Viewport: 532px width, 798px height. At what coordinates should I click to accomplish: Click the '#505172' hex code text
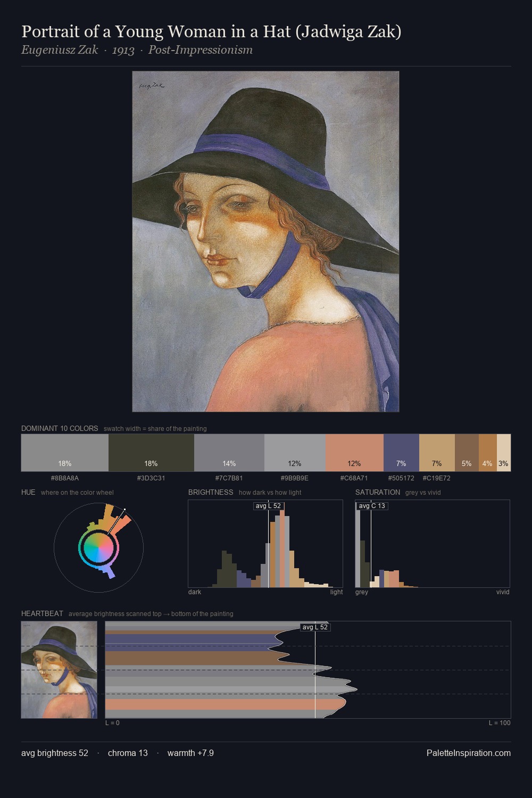(x=401, y=478)
